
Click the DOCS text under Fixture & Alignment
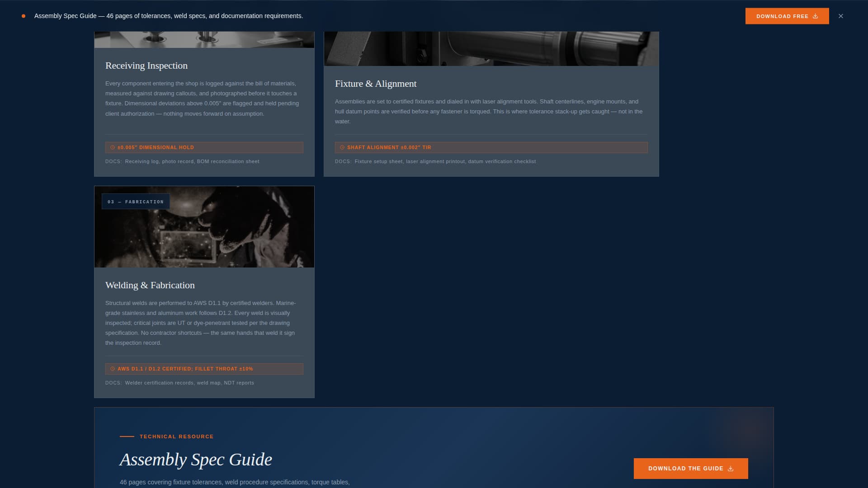pyautogui.click(x=342, y=161)
